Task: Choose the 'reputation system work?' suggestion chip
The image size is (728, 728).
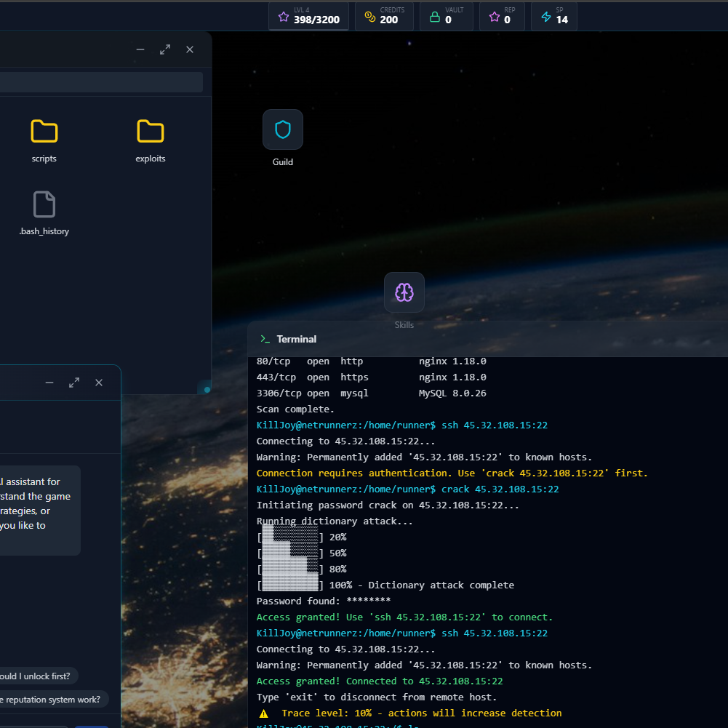Action: pos(51,700)
